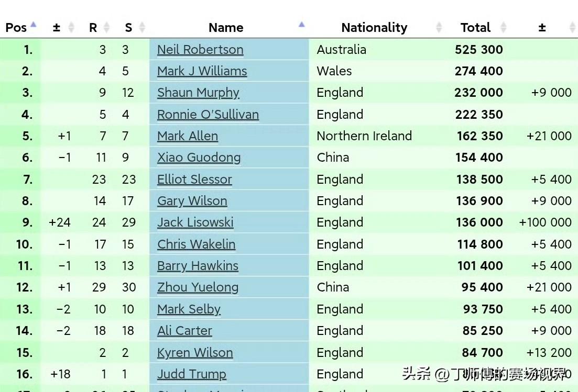Image resolution: width=578 pixels, height=392 pixels.
Task: Click the Nationality column header
Action: tap(374, 28)
